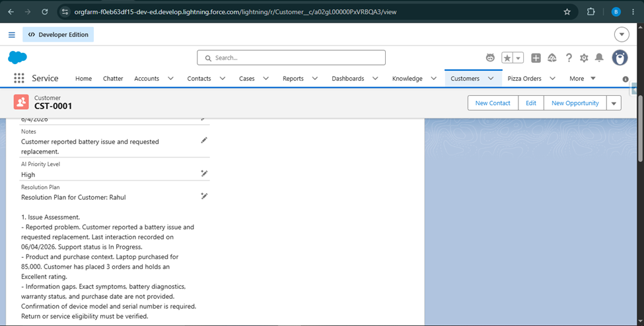Expand the Contacts tab chevron
Image resolution: width=644 pixels, height=326 pixels.
(222, 78)
